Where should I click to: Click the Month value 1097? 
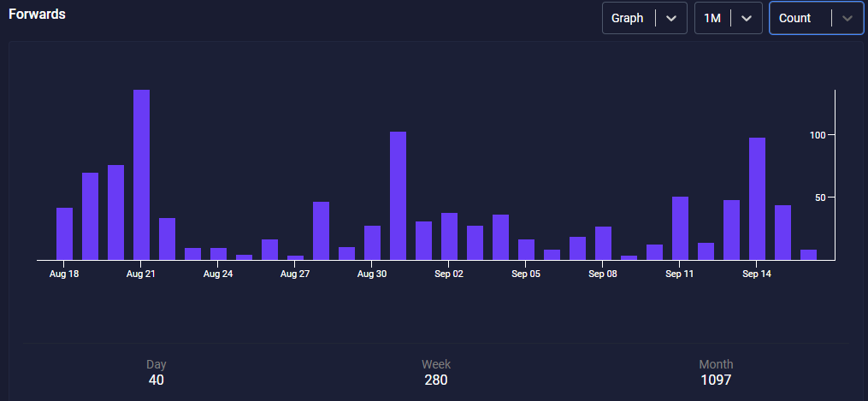coord(716,380)
